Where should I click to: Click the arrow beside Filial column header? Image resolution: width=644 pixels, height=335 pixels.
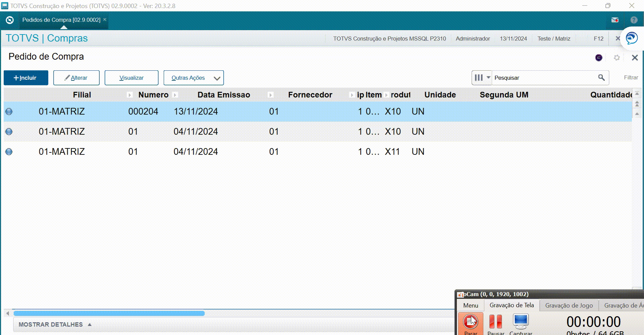129,95
